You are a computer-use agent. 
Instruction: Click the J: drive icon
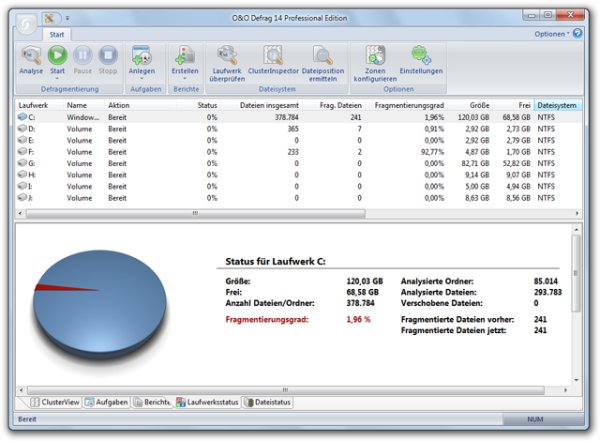click(22, 198)
